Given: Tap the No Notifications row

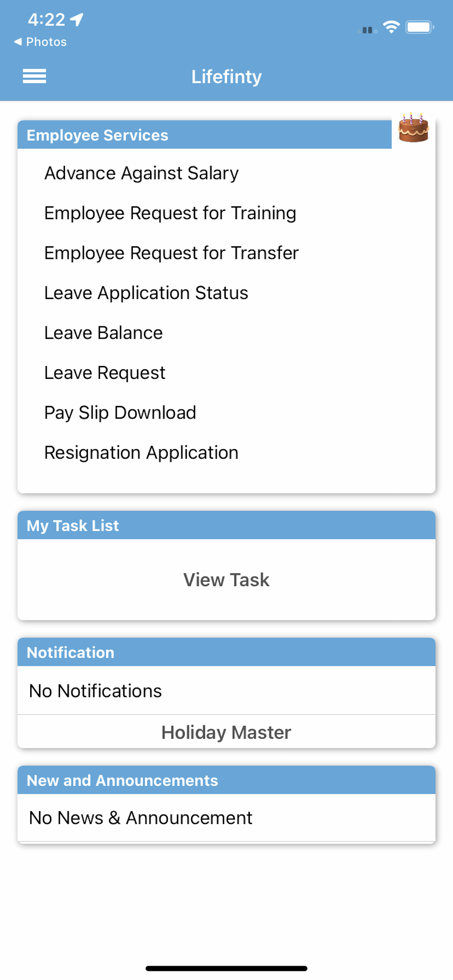Looking at the screenshot, I should coord(226,691).
